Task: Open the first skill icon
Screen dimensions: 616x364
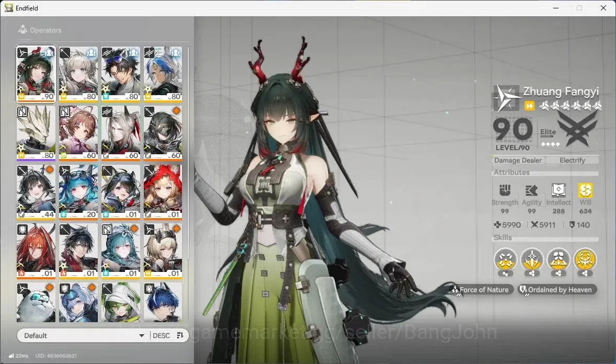Action: click(505, 259)
